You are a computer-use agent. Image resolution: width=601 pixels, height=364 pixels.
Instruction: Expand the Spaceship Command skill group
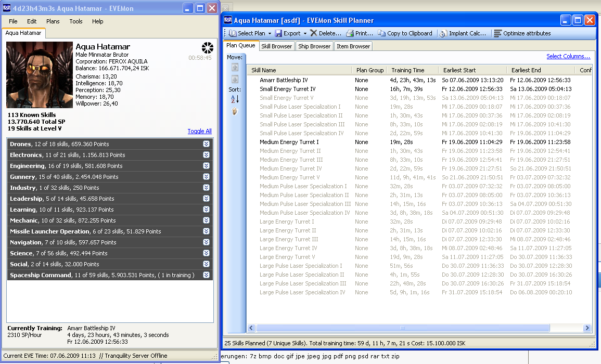[206, 275]
